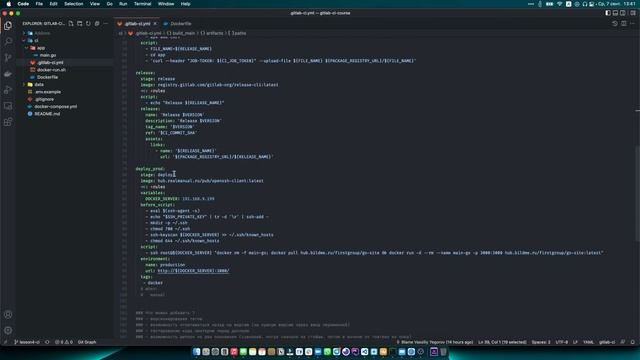
Task: Open the Apple menu
Action: pos(9,4)
